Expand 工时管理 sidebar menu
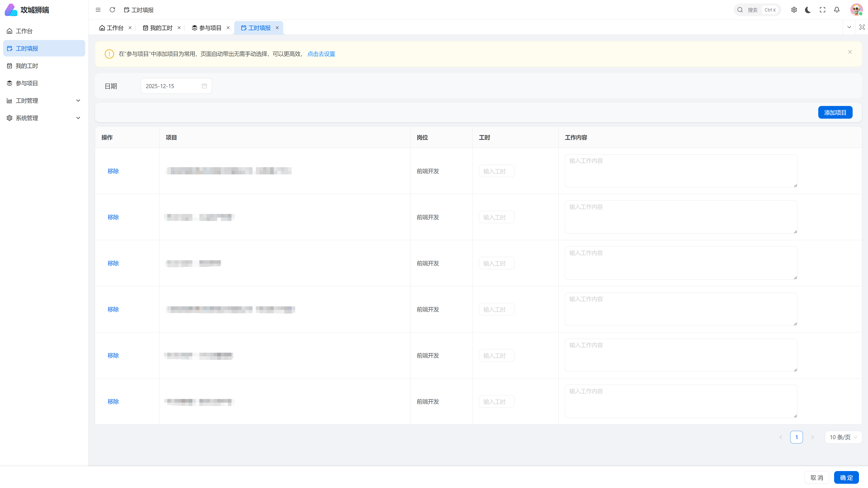This screenshot has width=868, height=488. 44,100
